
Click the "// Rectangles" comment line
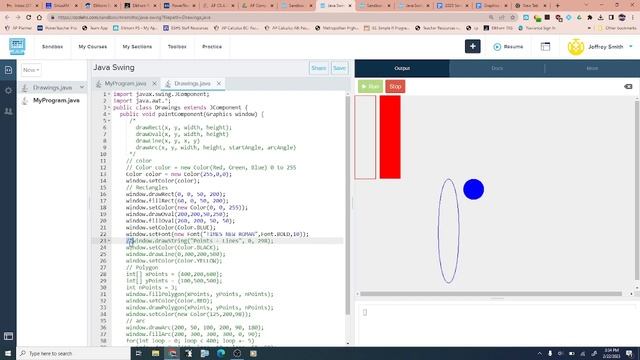147,188
